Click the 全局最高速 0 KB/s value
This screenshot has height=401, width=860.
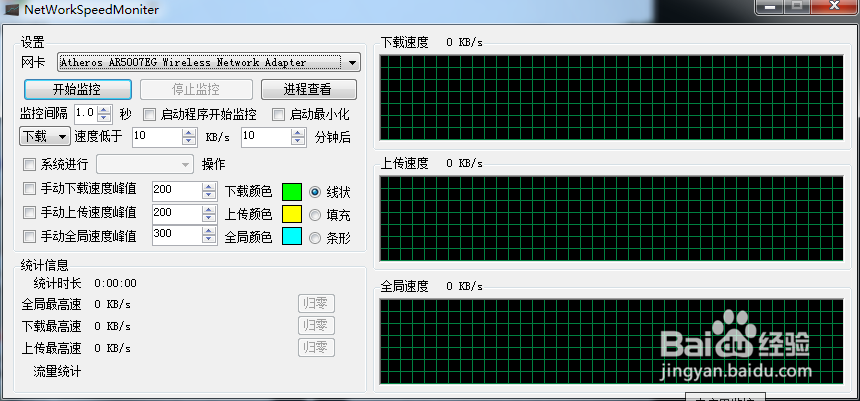click(112, 304)
